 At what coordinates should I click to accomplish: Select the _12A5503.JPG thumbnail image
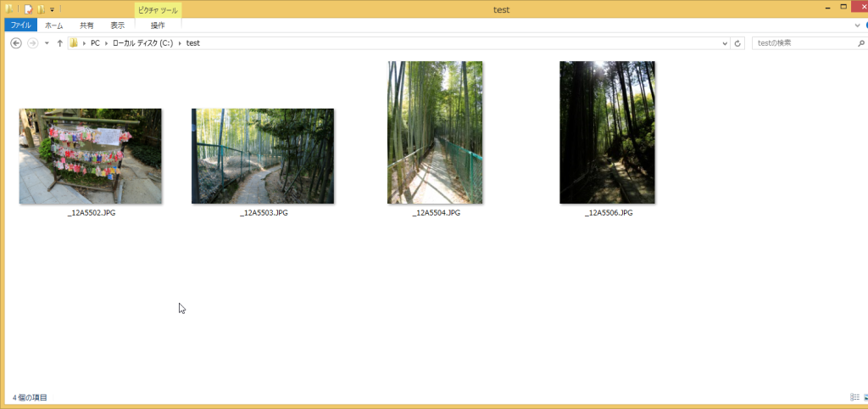click(263, 156)
